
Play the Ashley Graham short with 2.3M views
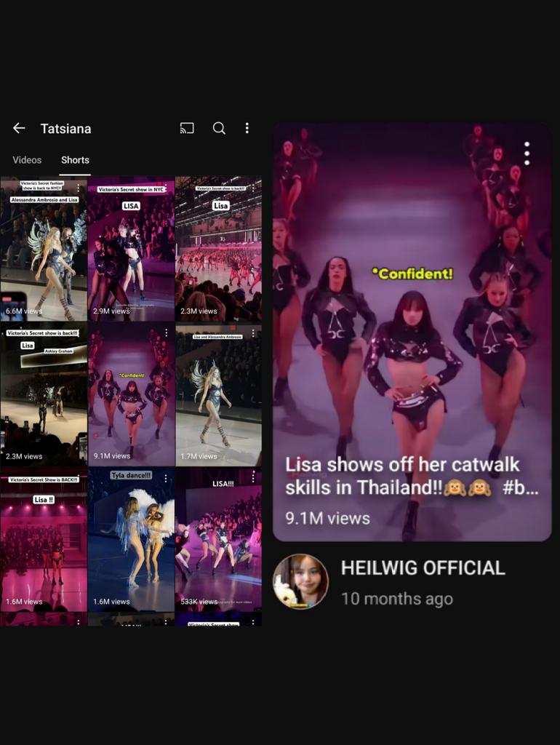[44, 394]
